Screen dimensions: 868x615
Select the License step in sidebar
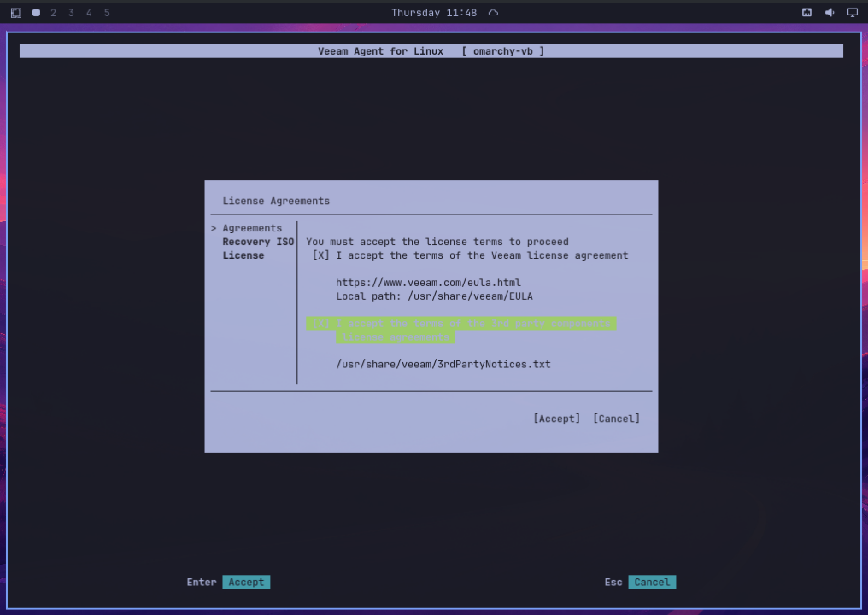[243, 255]
